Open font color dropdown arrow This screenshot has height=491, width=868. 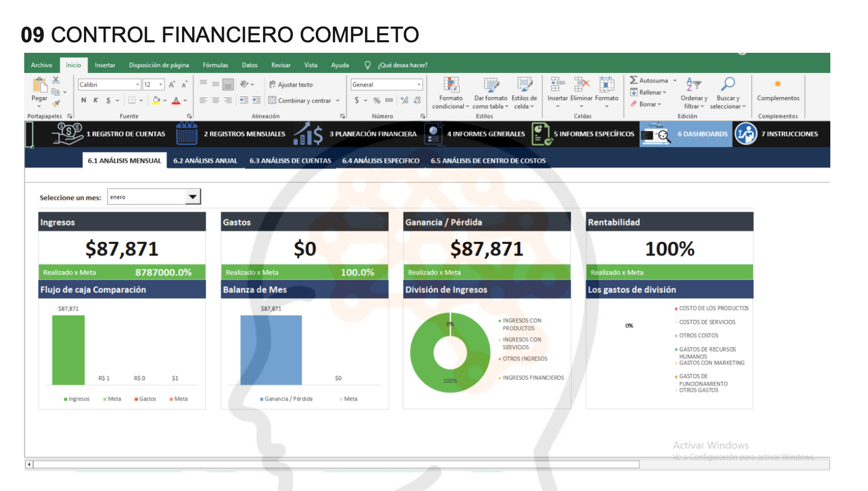click(x=185, y=100)
